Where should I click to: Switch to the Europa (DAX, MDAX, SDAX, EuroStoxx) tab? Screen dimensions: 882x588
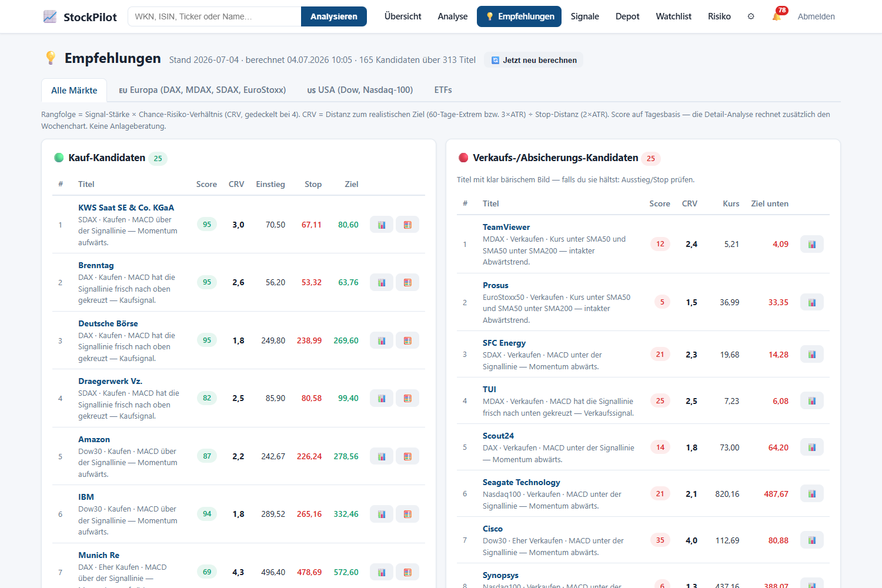pos(202,90)
